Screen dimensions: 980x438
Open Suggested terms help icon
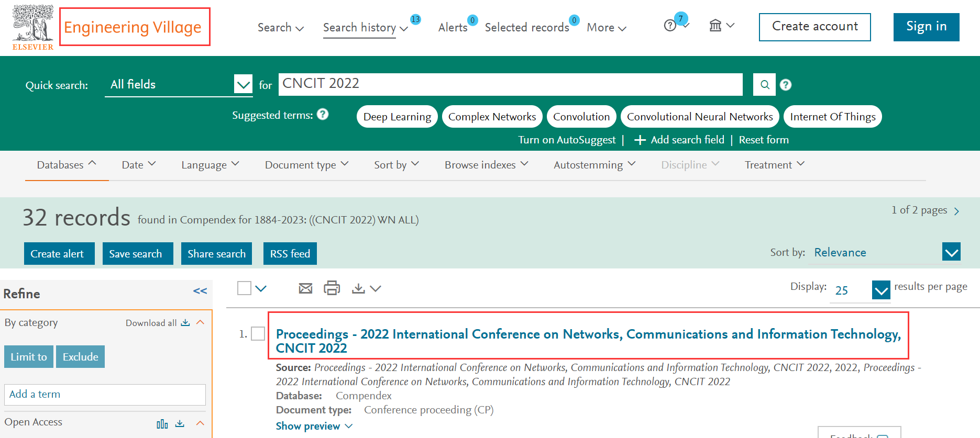tap(323, 114)
